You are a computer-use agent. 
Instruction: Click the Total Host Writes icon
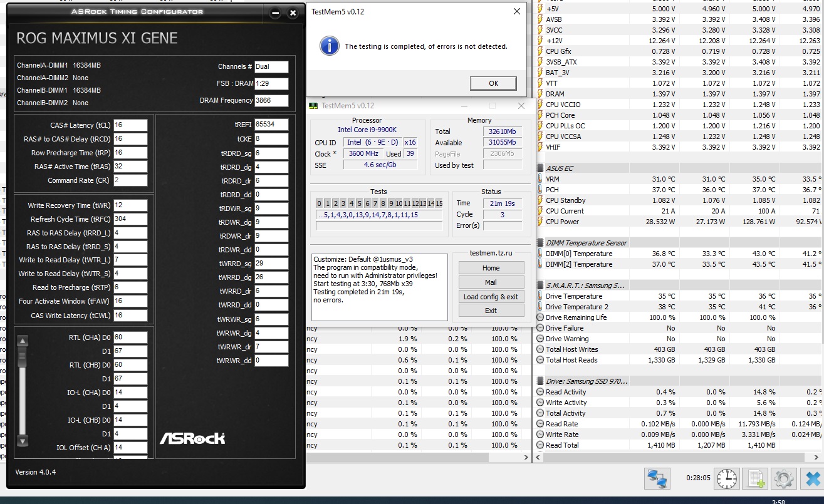[x=540, y=349]
